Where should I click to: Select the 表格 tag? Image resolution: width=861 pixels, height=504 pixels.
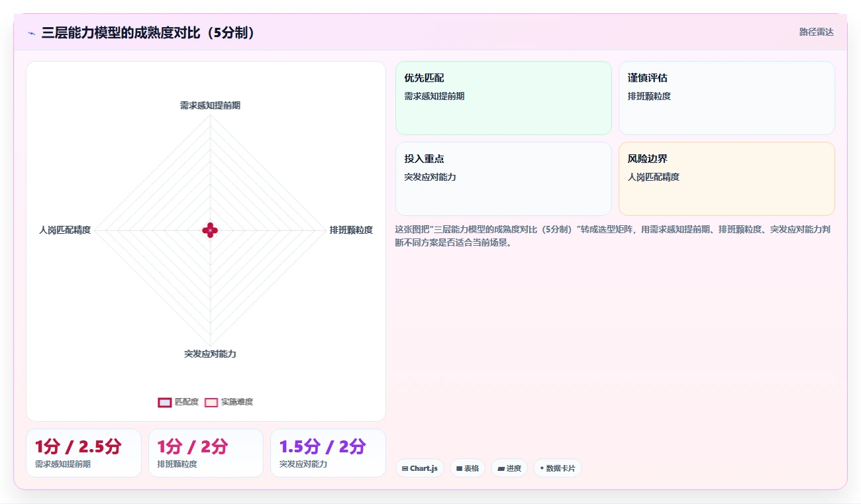coord(468,468)
